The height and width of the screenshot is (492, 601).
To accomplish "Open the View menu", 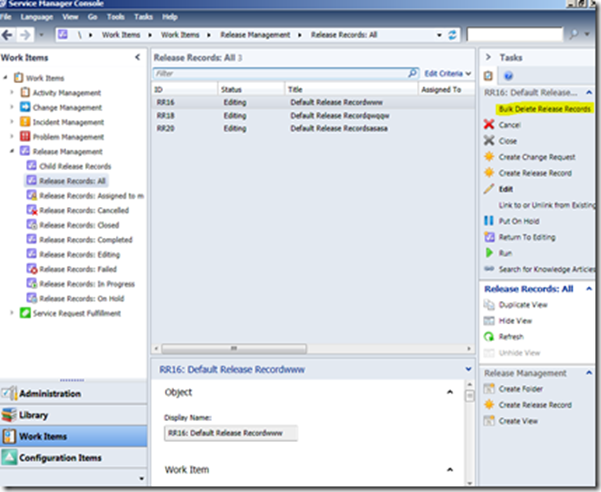I will pyautogui.click(x=70, y=17).
